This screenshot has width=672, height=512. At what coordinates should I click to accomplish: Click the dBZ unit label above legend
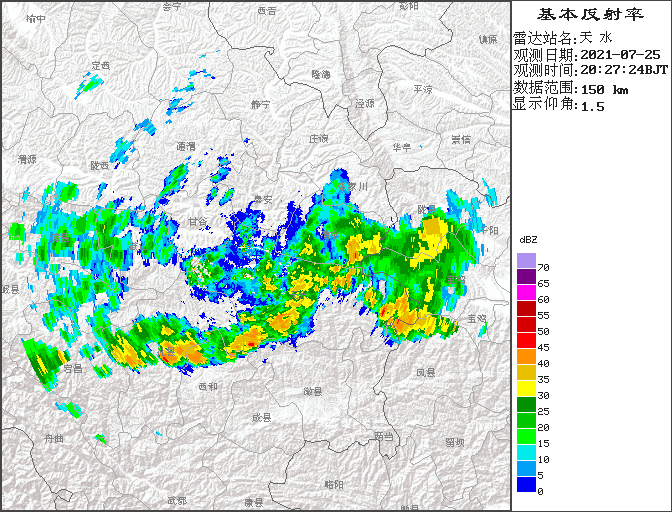(529, 241)
